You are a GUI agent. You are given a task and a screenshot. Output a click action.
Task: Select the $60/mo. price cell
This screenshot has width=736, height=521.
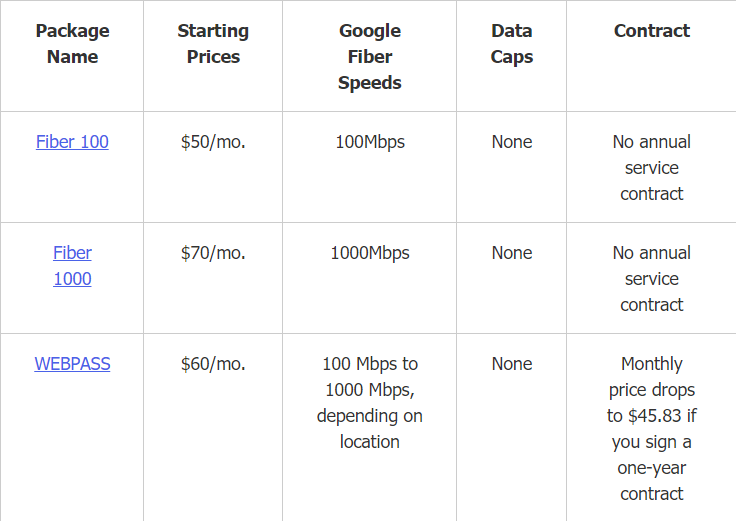(213, 364)
